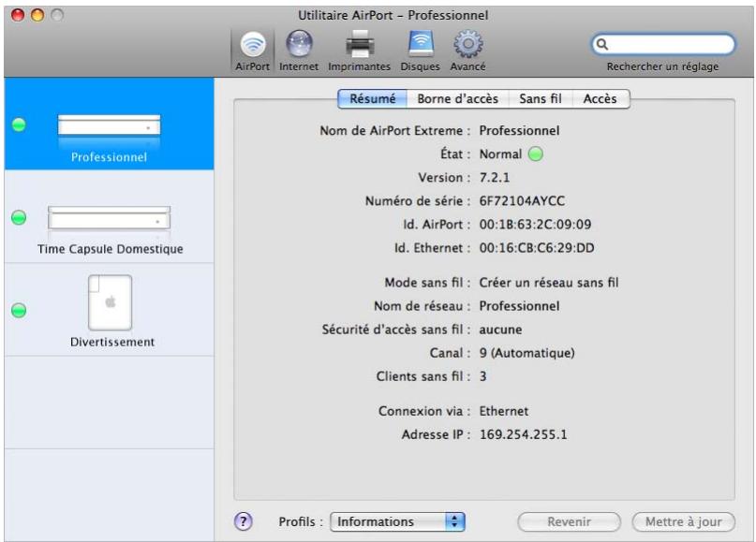Viewport: 756px width, 542px height.
Task: Click AirPort Id 00:1B:63:2C:09:09
Action: pos(535,225)
